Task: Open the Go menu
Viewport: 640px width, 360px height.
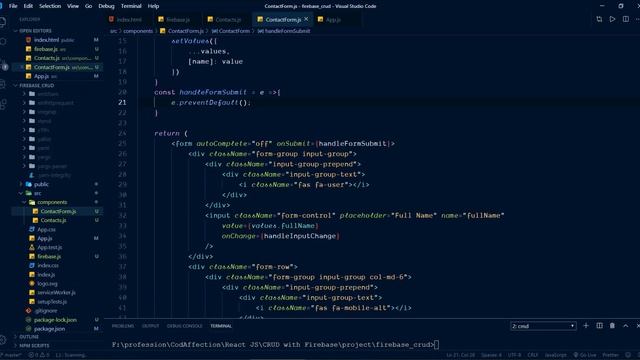Action: [89, 6]
